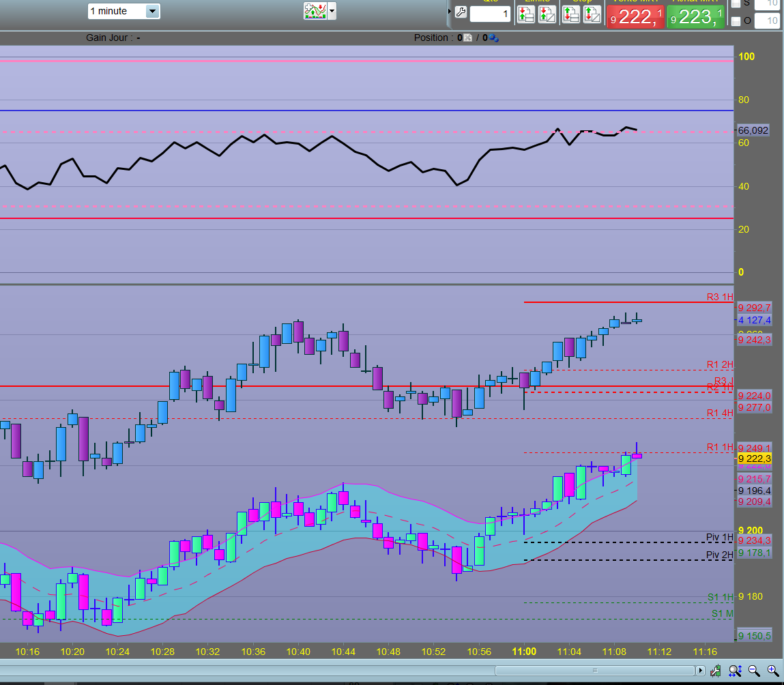
Task: Click the 10:40 time axis label
Action: [298, 652]
